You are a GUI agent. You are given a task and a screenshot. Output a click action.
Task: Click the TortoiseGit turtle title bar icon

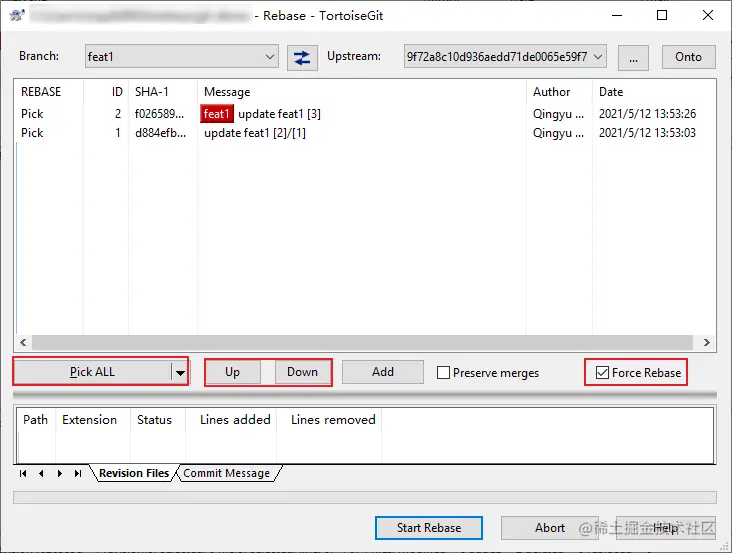coord(17,15)
